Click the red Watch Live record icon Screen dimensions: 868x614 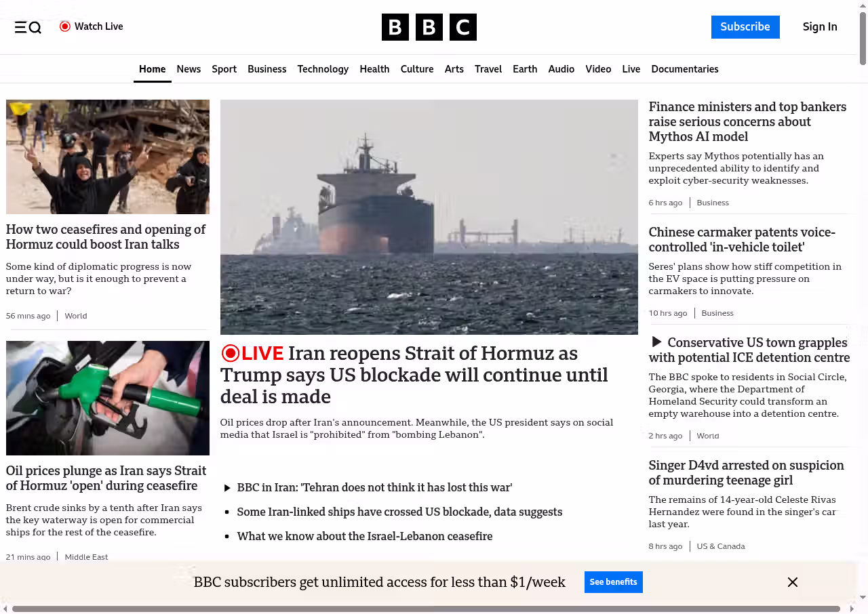coord(65,26)
